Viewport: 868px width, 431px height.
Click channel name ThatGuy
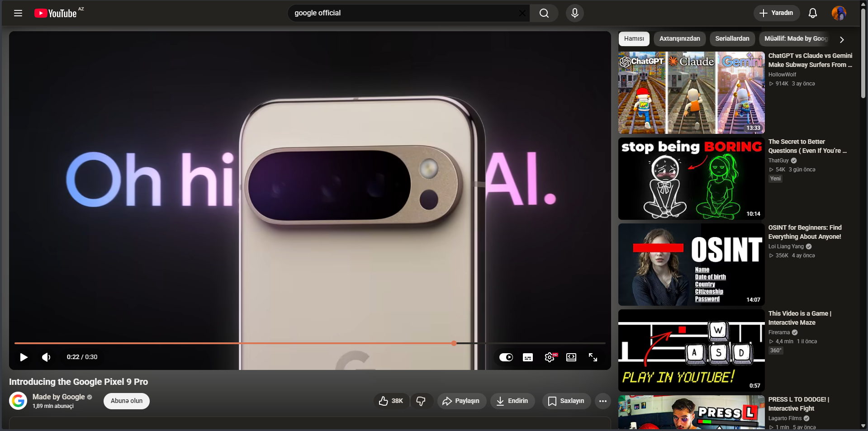coord(778,161)
